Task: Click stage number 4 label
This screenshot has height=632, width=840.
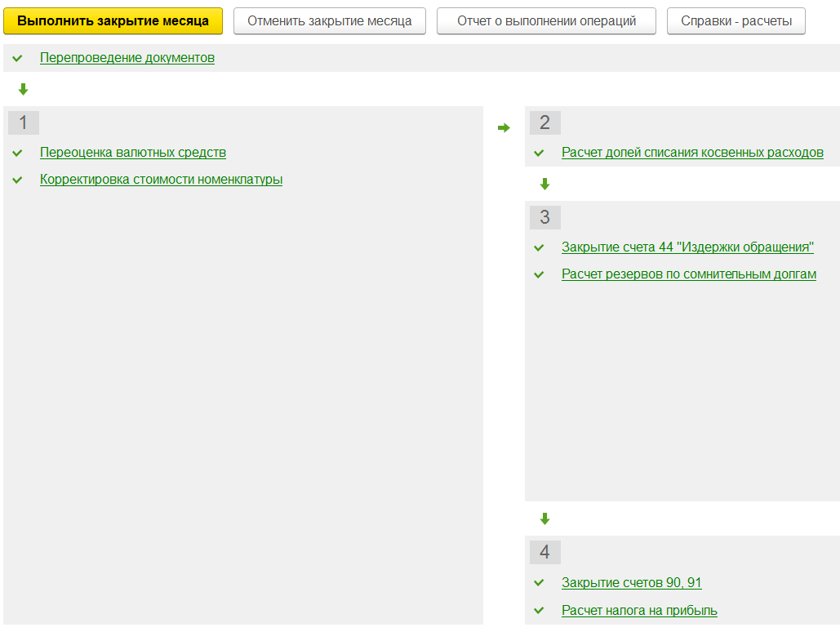Action: click(545, 552)
